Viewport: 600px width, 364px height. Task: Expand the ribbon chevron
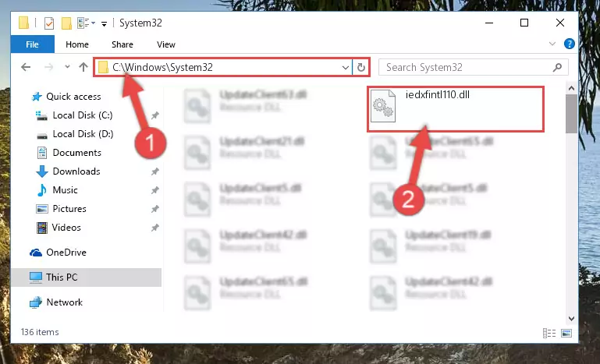(x=552, y=44)
